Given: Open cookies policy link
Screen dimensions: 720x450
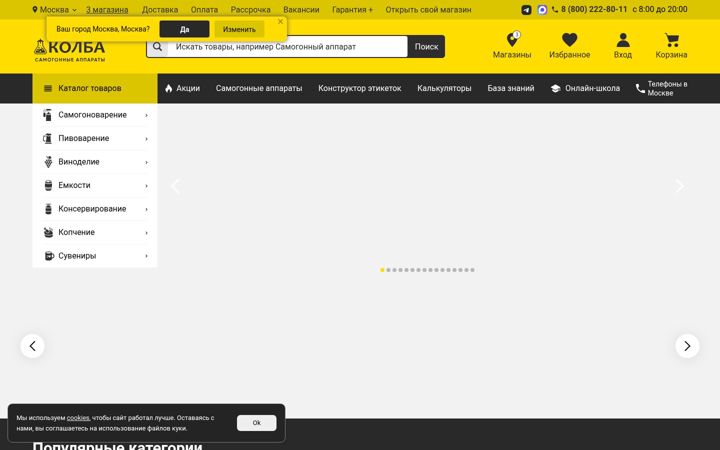Looking at the screenshot, I should tap(78, 418).
